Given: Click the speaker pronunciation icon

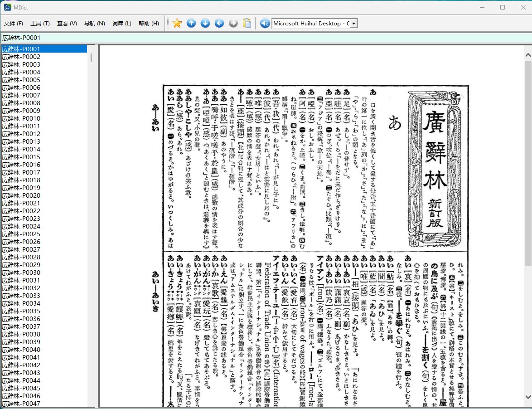Looking at the screenshot, I should (265, 23).
